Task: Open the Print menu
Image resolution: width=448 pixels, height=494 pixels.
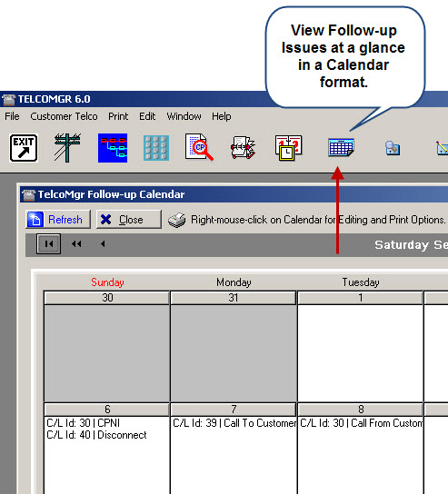Action: (x=118, y=116)
